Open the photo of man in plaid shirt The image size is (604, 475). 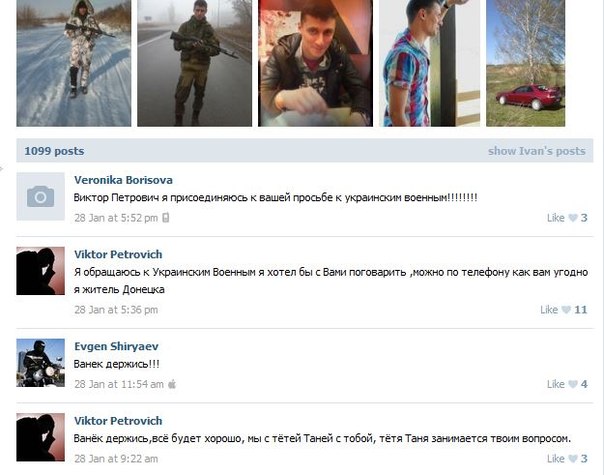[430, 63]
